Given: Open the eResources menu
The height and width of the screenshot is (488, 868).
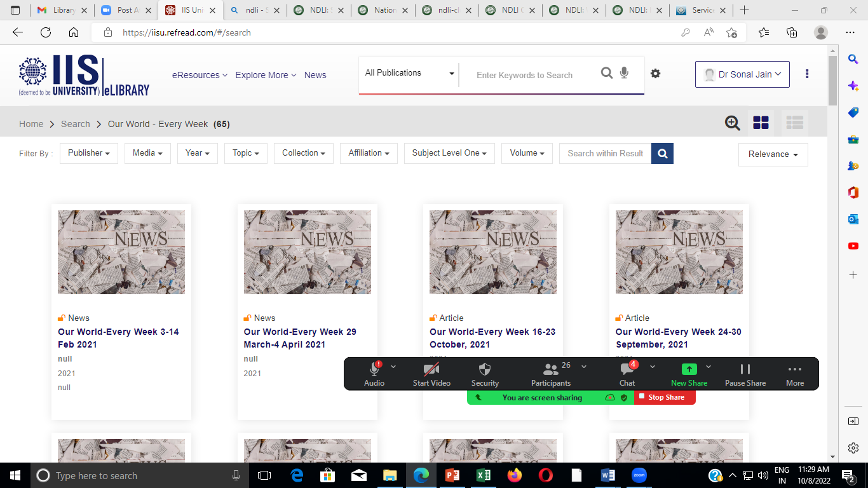Looking at the screenshot, I should pyautogui.click(x=200, y=75).
